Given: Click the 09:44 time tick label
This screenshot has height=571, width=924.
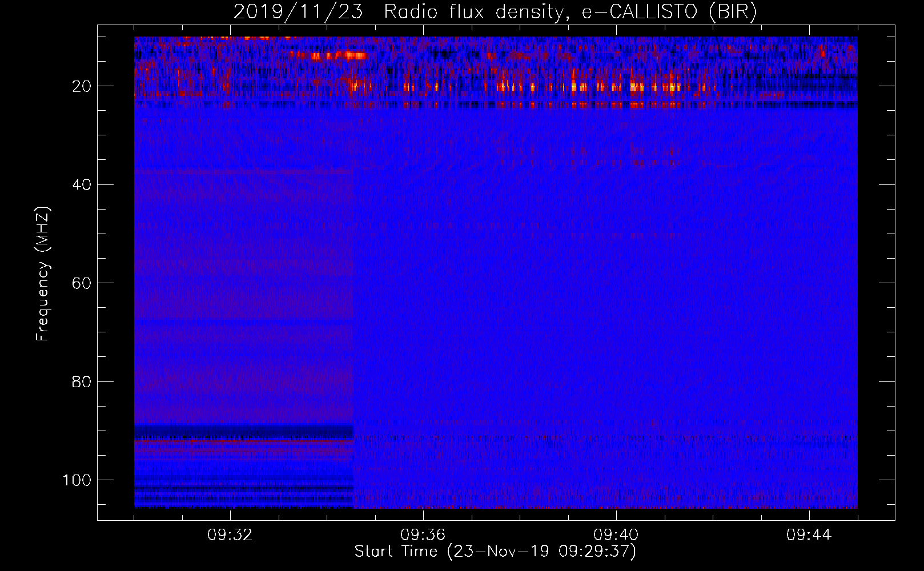Looking at the screenshot, I should (809, 535).
